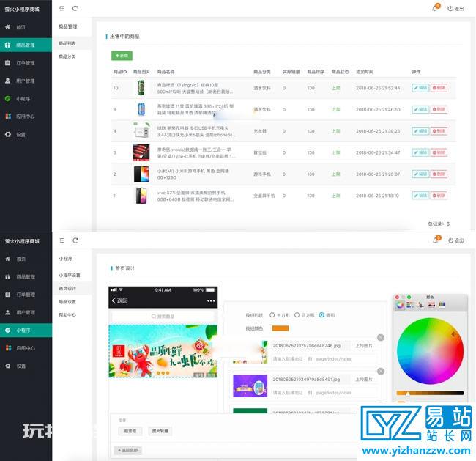Tap the phone preview three-dots menu

click(211, 300)
